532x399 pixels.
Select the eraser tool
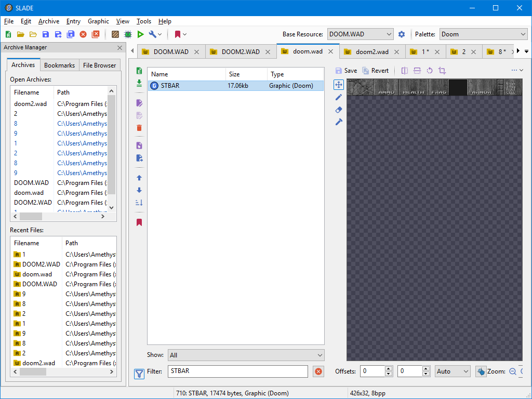339,110
